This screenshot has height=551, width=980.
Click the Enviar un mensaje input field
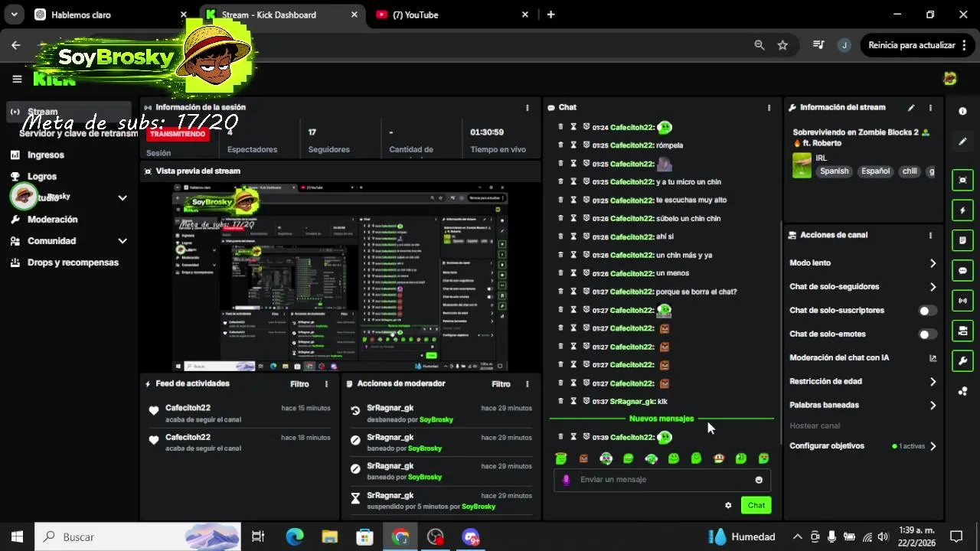click(x=662, y=480)
